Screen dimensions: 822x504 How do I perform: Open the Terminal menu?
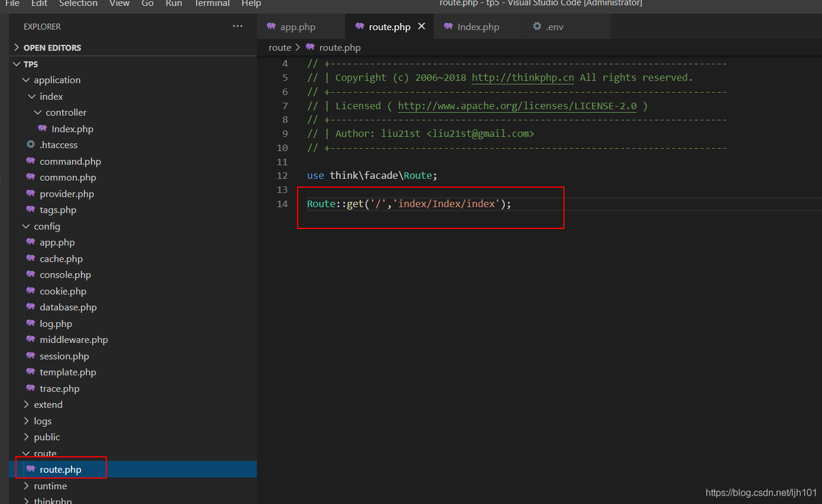[x=213, y=4]
